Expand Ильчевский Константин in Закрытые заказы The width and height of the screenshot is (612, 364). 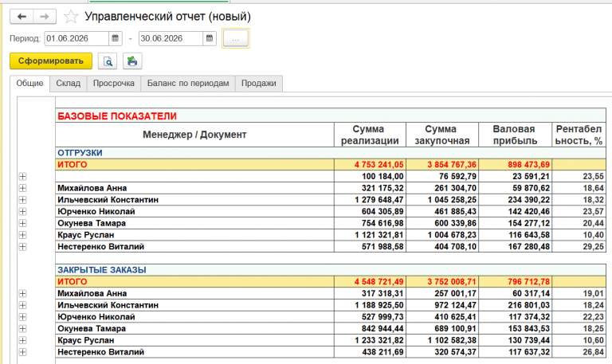tap(22, 305)
